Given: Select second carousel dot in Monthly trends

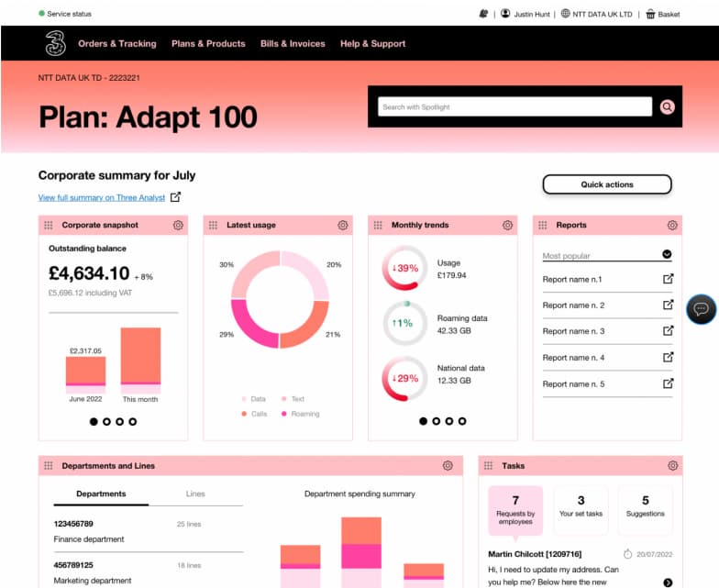Looking at the screenshot, I should click(437, 421).
